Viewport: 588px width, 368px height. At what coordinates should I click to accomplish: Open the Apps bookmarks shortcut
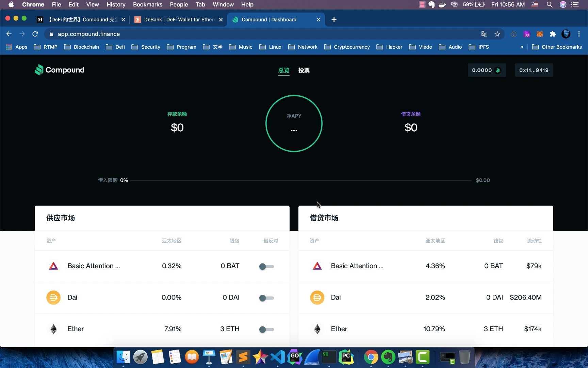click(x=17, y=47)
